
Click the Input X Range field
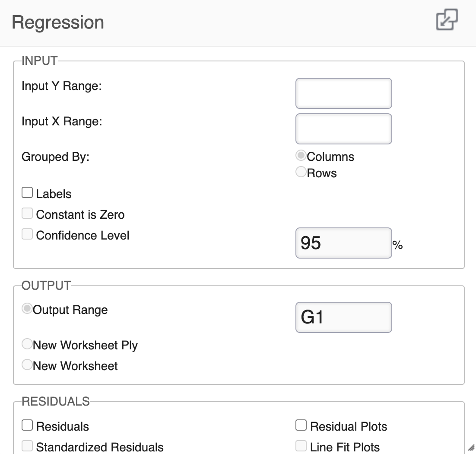[343, 129]
